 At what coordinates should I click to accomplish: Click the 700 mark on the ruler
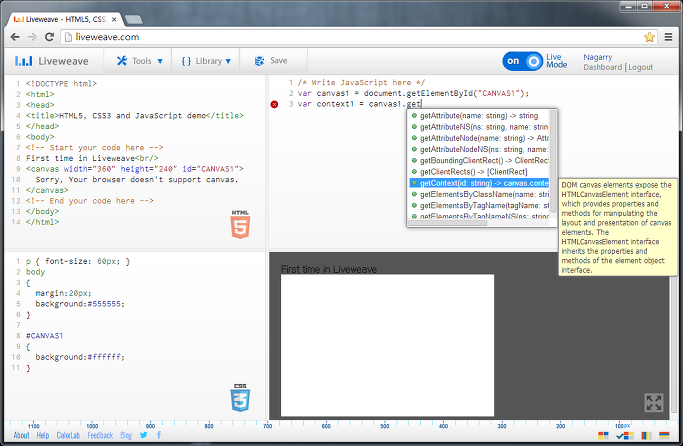267,426
